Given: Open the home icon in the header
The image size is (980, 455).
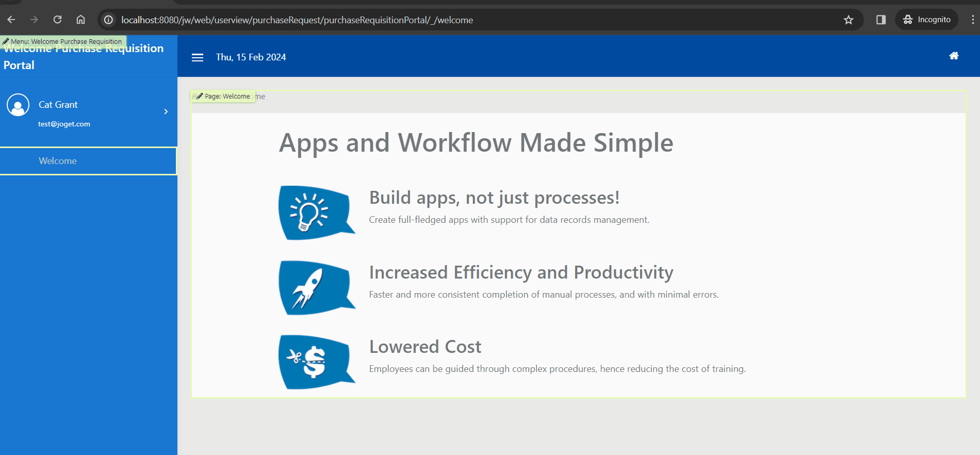Looking at the screenshot, I should tap(954, 56).
